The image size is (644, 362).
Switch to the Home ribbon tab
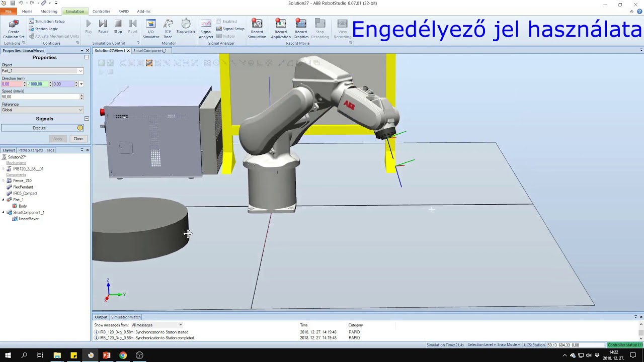click(27, 11)
